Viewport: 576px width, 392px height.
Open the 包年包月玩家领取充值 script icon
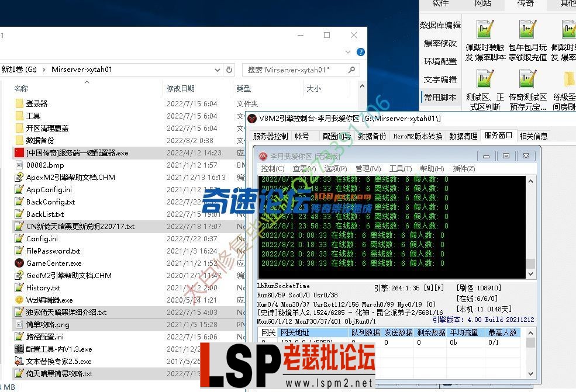(x=527, y=30)
